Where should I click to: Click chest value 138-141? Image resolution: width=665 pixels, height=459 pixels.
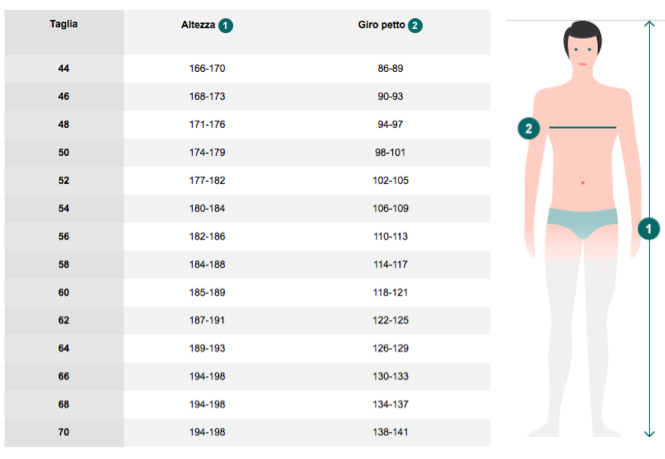point(389,433)
